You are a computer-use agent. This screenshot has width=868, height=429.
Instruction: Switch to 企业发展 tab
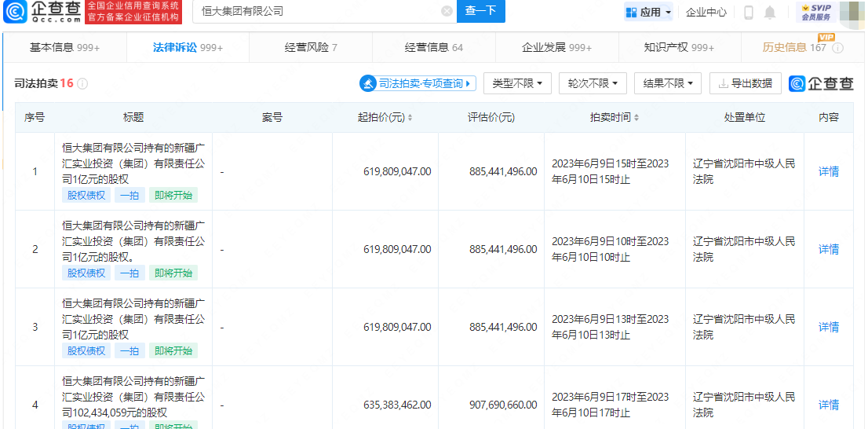point(557,47)
